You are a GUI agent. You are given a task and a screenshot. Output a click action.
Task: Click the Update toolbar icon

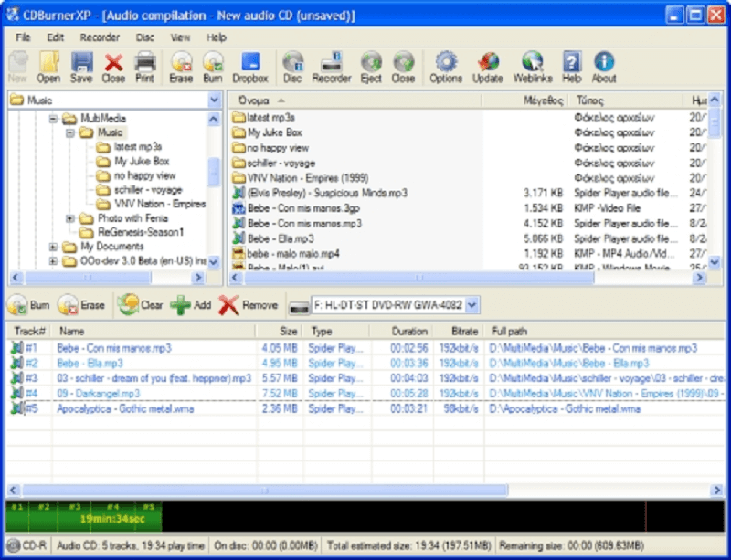[x=487, y=67]
